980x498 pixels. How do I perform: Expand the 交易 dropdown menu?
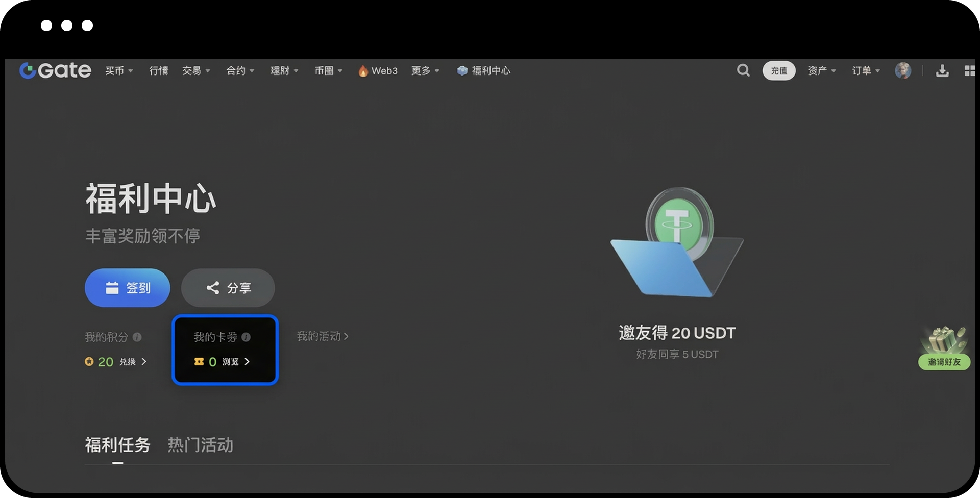[x=196, y=71]
